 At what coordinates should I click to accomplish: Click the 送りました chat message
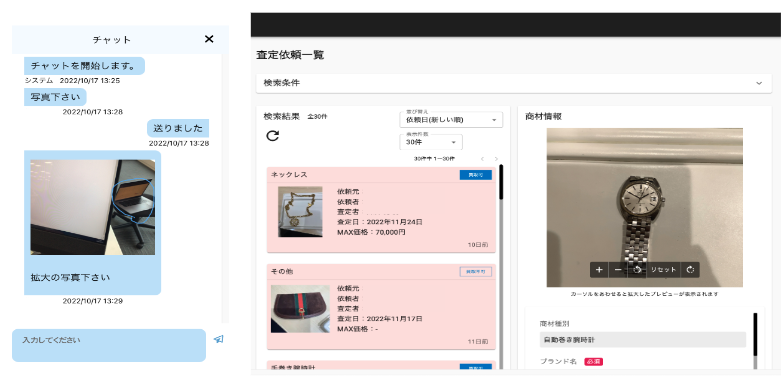tap(178, 128)
